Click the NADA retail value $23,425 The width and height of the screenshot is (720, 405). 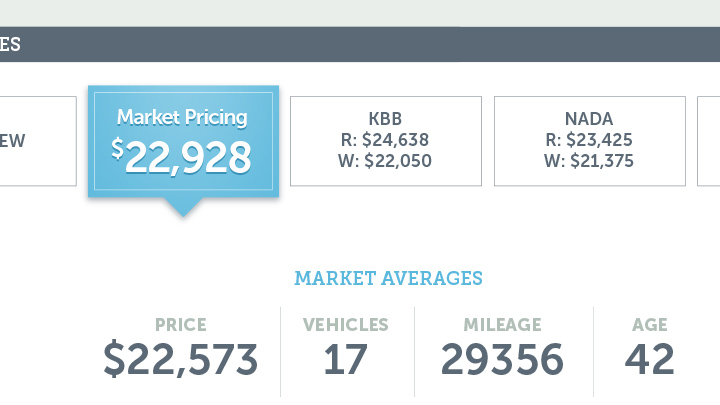point(589,140)
